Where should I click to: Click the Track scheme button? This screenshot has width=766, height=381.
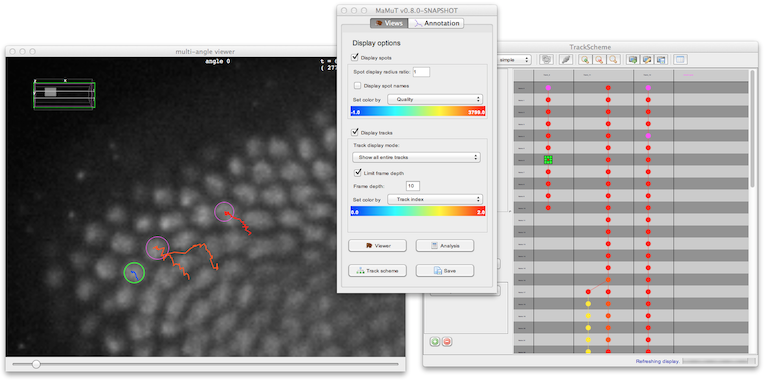tap(377, 271)
